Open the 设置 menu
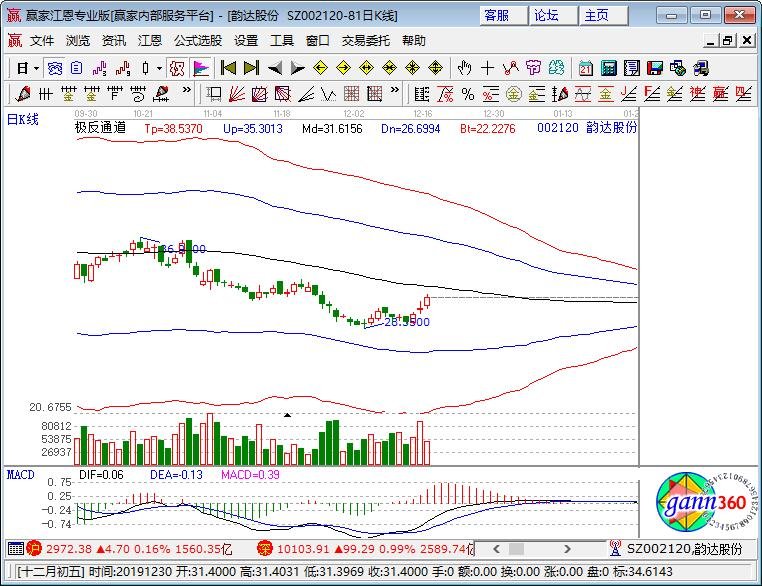Screen dimensions: 762x586 [x=246, y=41]
